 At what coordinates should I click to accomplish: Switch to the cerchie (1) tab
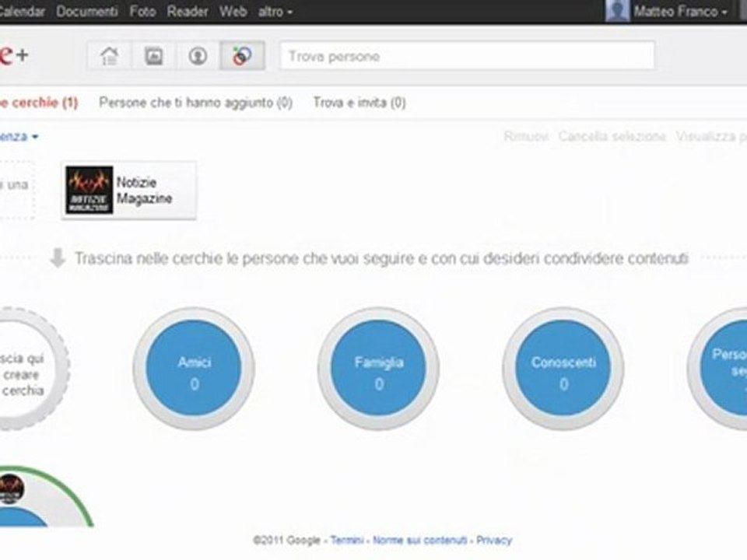39,103
